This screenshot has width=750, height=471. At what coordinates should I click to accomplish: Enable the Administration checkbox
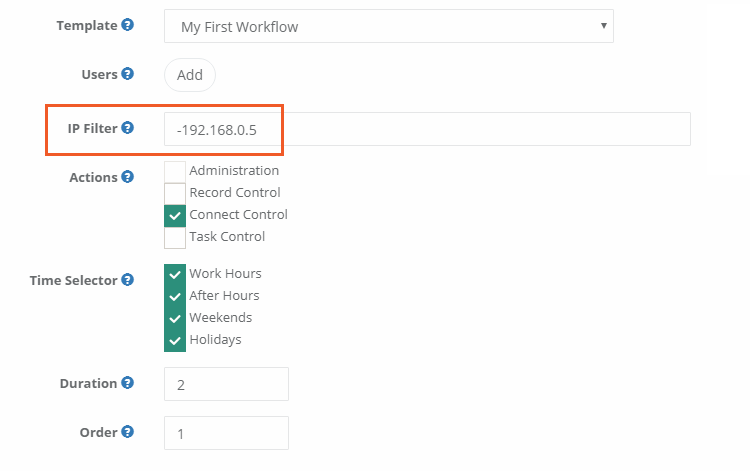[x=175, y=171]
